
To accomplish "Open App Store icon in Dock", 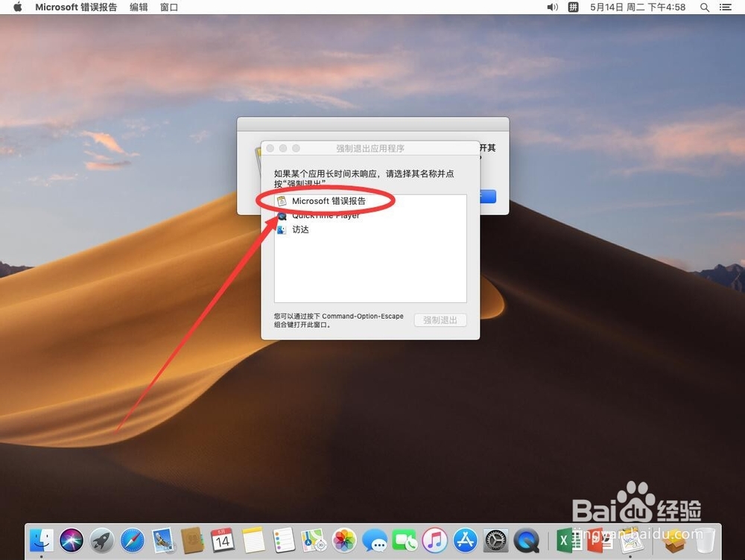I will (x=465, y=541).
